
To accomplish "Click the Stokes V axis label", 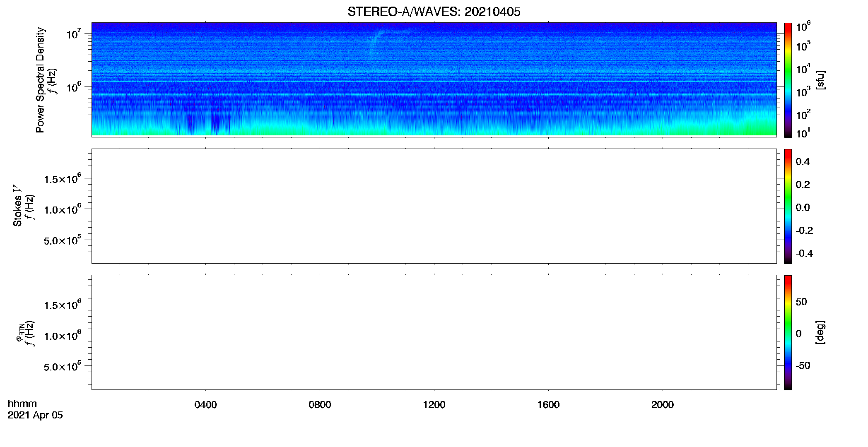I will [17, 206].
